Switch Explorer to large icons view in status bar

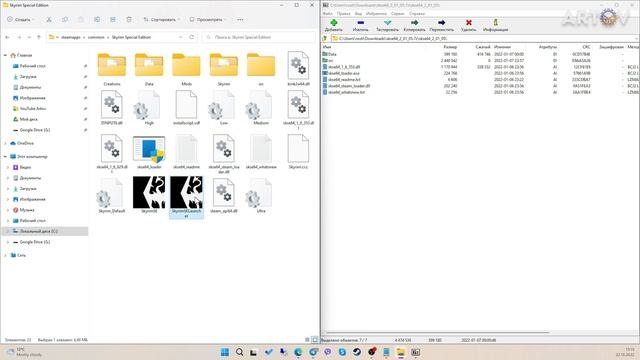point(315,340)
